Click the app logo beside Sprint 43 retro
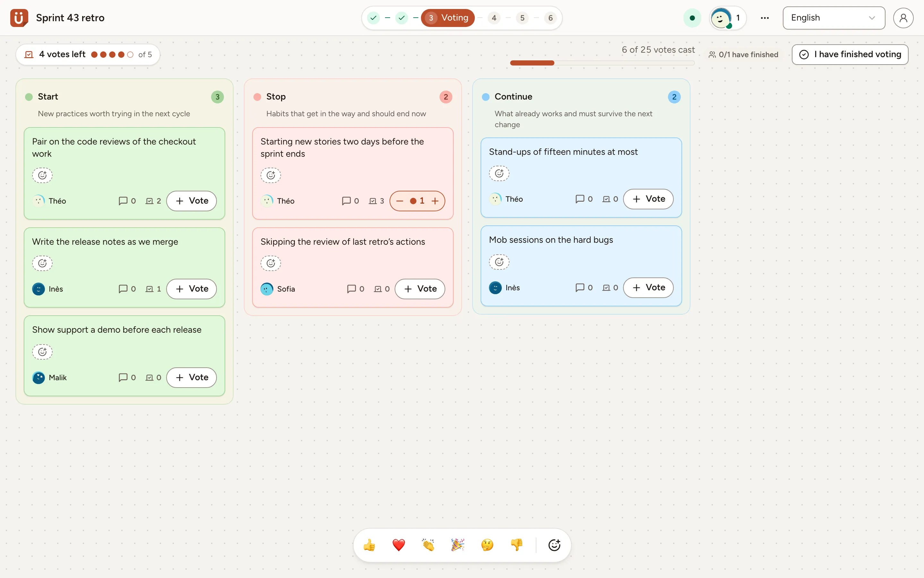The image size is (924, 578). 19,18
